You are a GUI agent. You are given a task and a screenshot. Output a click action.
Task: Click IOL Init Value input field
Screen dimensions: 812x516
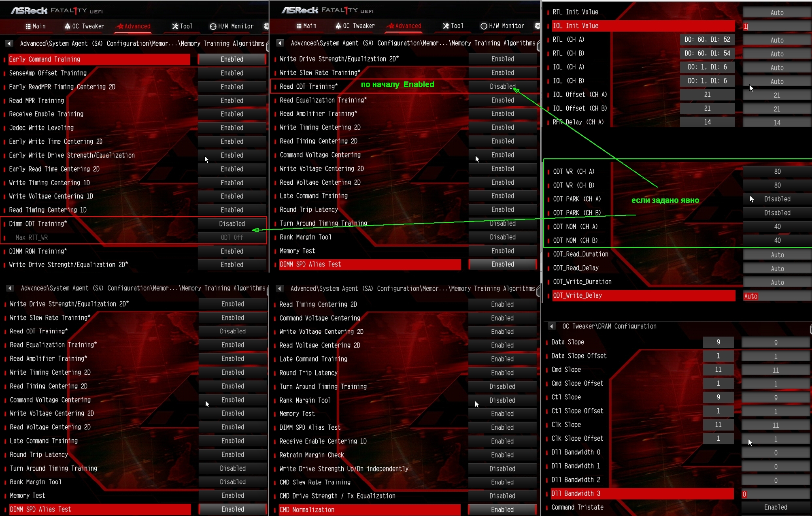[776, 26]
